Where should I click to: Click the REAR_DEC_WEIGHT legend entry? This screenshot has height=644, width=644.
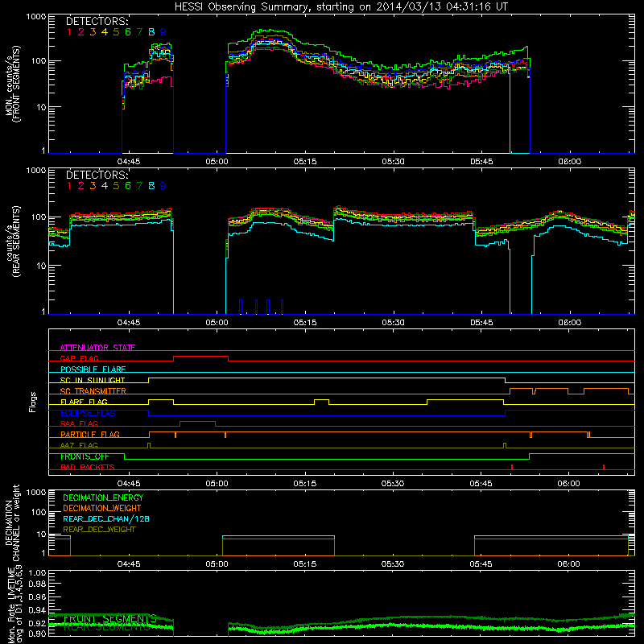pos(99,530)
